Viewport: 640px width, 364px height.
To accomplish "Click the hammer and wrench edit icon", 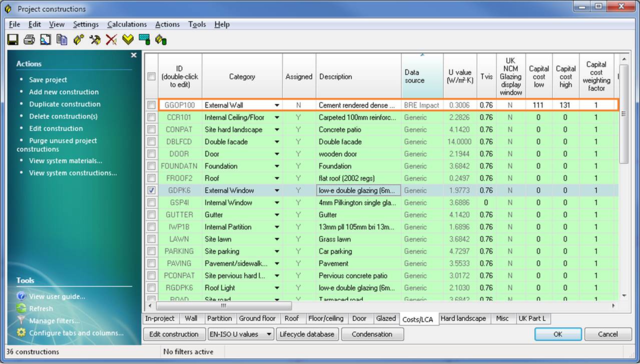I will coord(95,40).
